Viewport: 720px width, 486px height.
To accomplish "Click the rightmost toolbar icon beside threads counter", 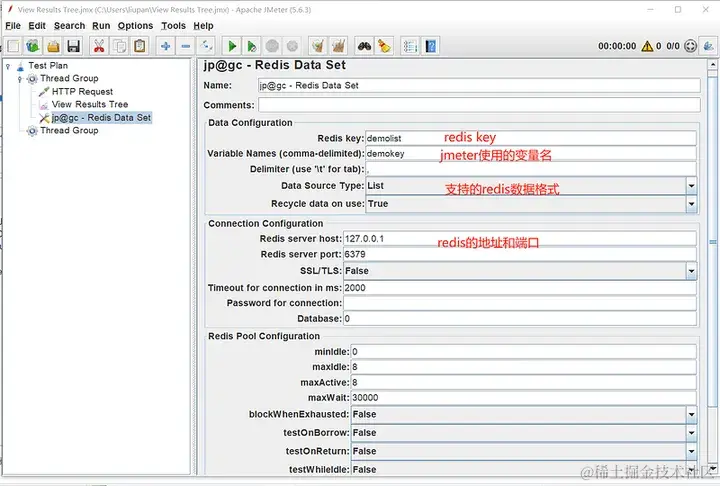I will [709, 46].
